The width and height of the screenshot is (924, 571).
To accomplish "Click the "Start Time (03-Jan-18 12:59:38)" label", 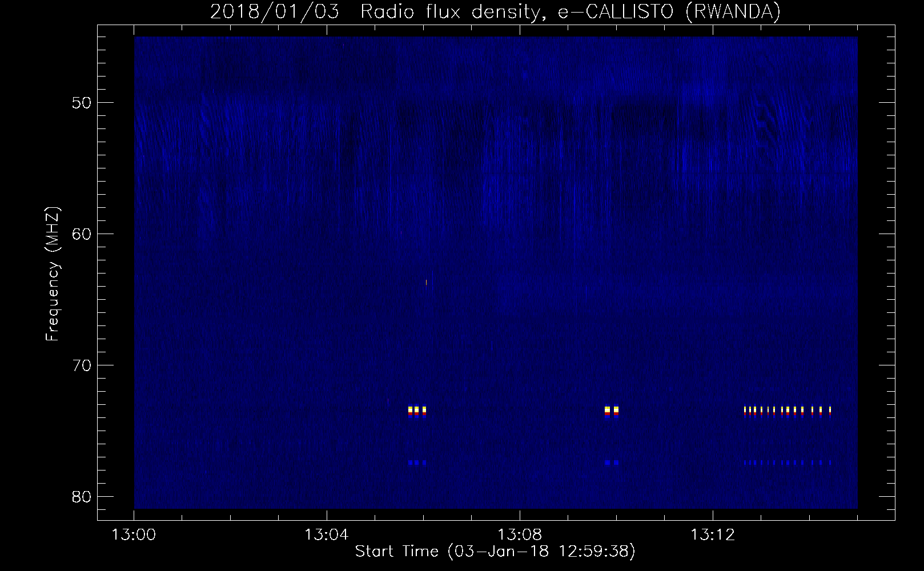I will coord(495,552).
